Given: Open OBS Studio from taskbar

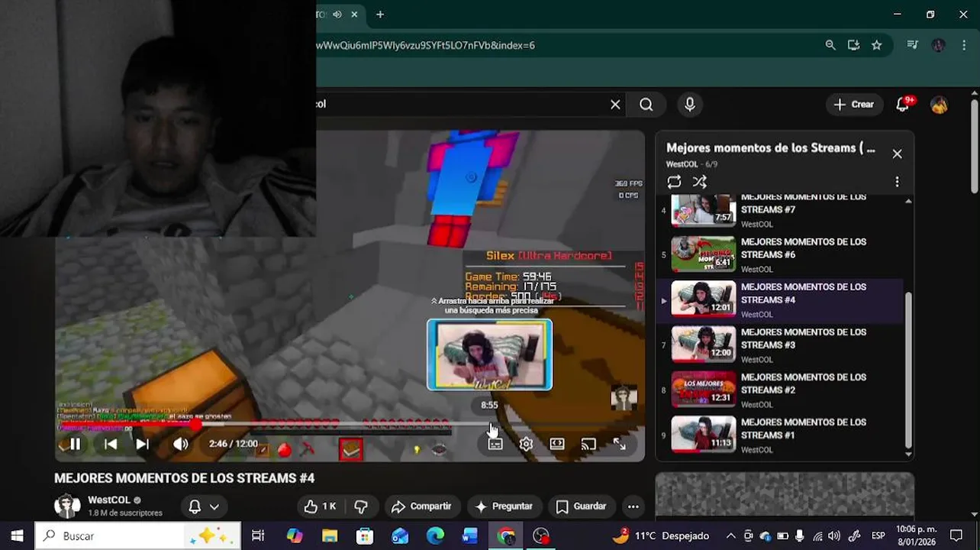Looking at the screenshot, I should pyautogui.click(x=541, y=535).
